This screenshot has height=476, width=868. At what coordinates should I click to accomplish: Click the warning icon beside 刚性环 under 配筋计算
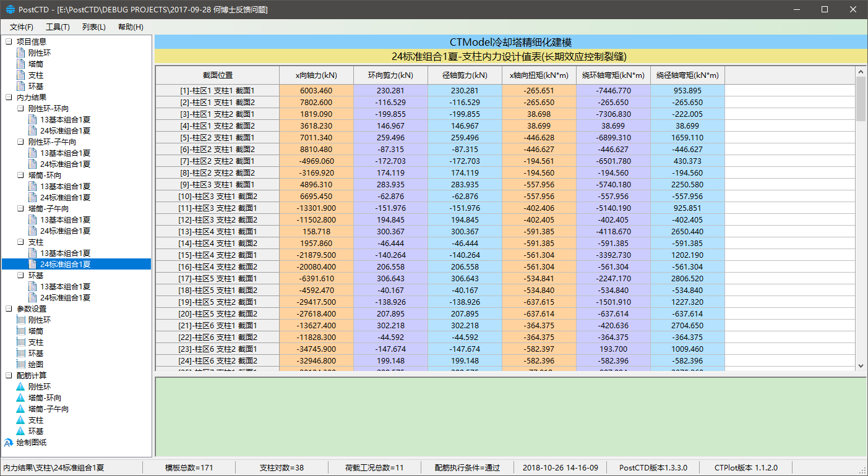[20, 387]
